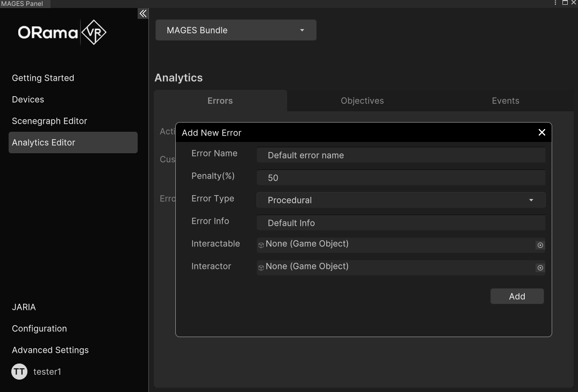The height and width of the screenshot is (392, 578).
Task: Close the Add New Error dialog
Action: (541, 132)
